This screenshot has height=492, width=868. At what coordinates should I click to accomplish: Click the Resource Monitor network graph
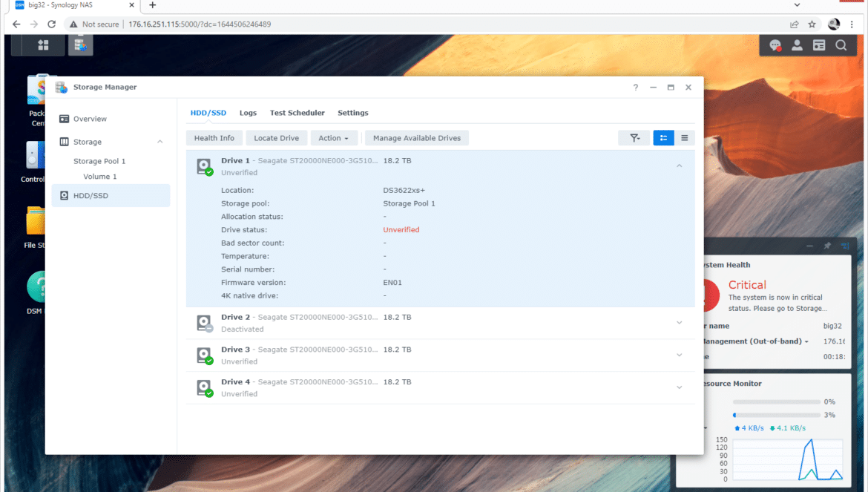[788, 460]
